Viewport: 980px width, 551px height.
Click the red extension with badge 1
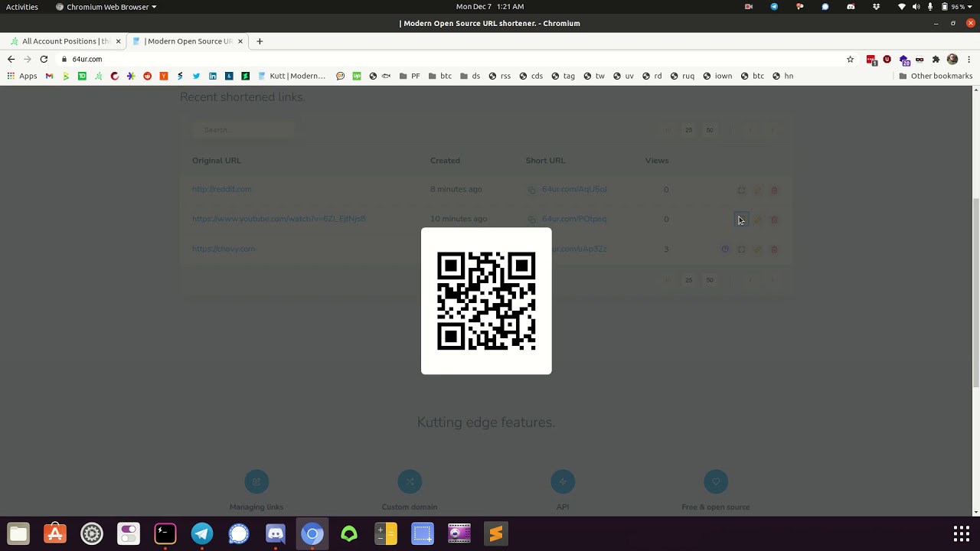coord(871,59)
